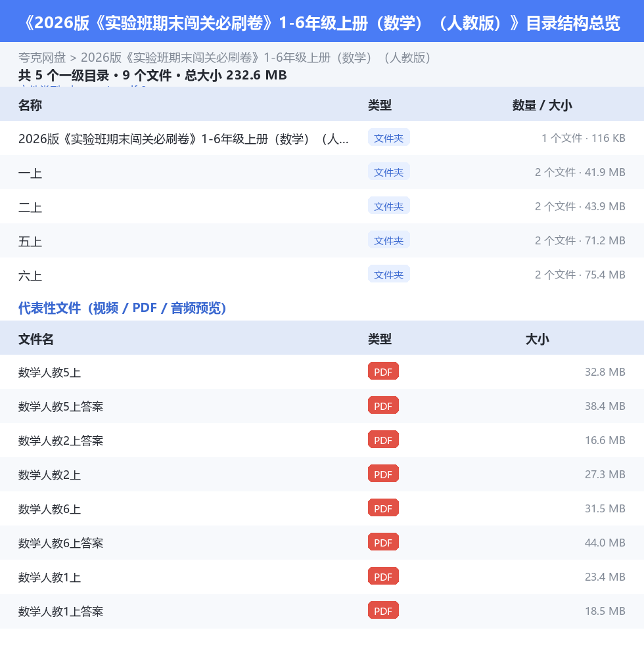Click the 文件夹 tag in 一上 row
This screenshot has width=644, height=649.
(389, 171)
